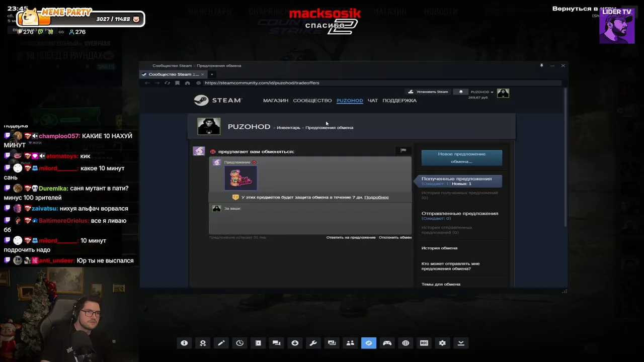Image resolution: width=644 pixels, height=362 pixels.
Task: Open the guides book icon in the overlay bar
Action: 258,343
